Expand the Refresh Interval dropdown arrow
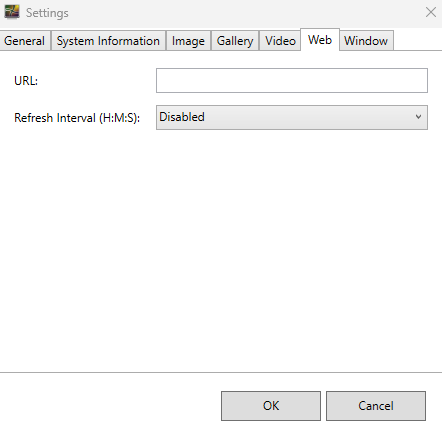Image resolution: width=442 pixels, height=432 pixels. click(418, 117)
